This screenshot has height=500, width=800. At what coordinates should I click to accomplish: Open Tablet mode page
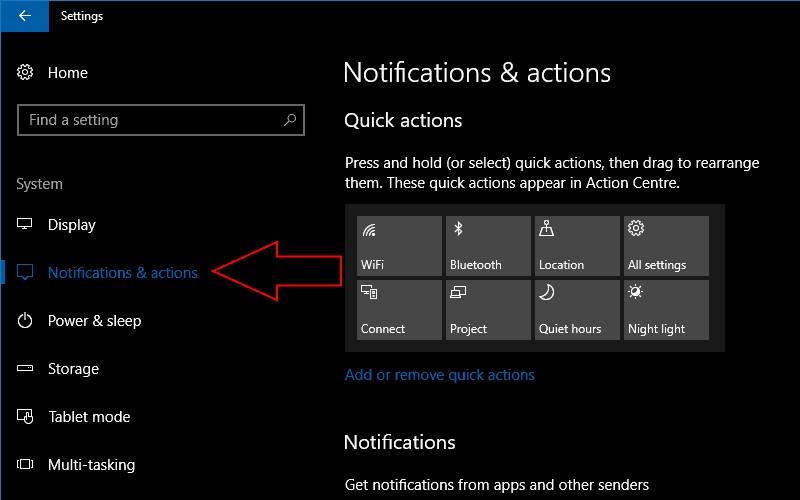[x=89, y=417]
